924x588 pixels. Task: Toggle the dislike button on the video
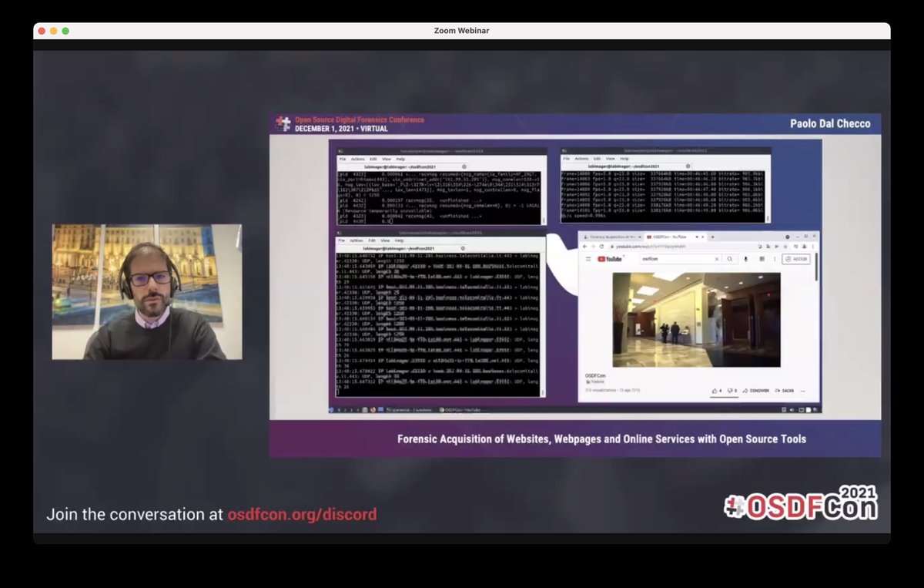pyautogui.click(x=730, y=391)
